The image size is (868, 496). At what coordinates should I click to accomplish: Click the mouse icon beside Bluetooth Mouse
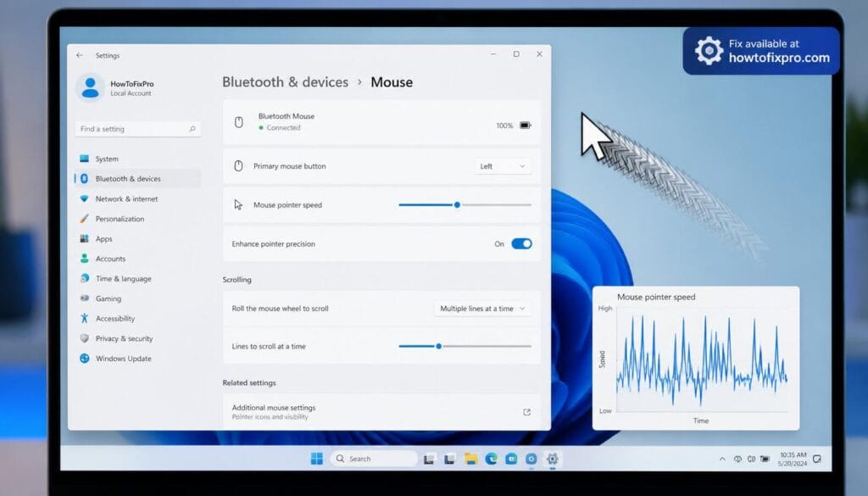click(238, 122)
